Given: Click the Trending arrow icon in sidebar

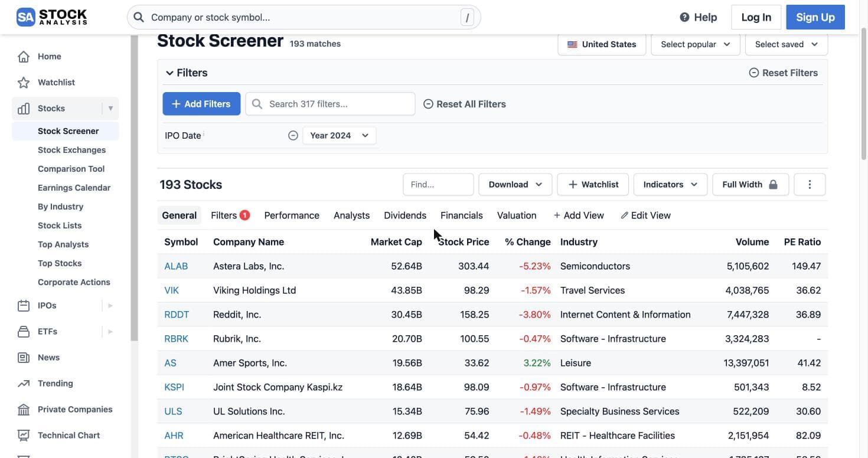Looking at the screenshot, I should (24, 384).
